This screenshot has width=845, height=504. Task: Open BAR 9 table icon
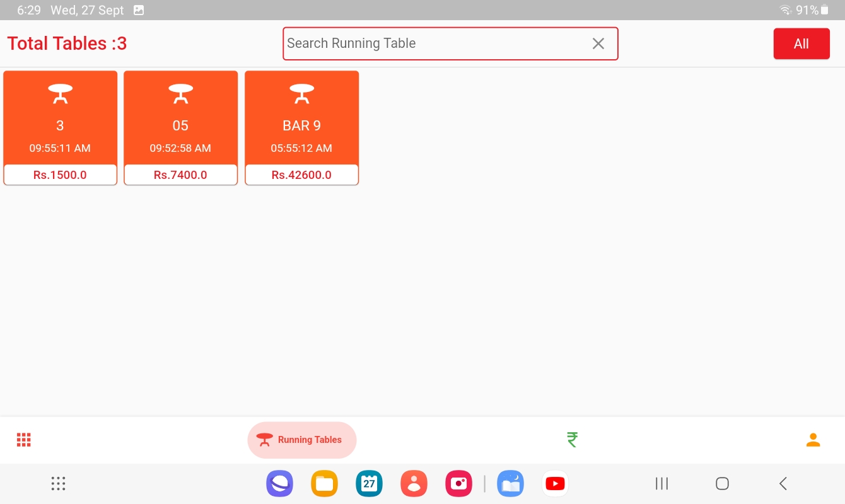pyautogui.click(x=301, y=94)
